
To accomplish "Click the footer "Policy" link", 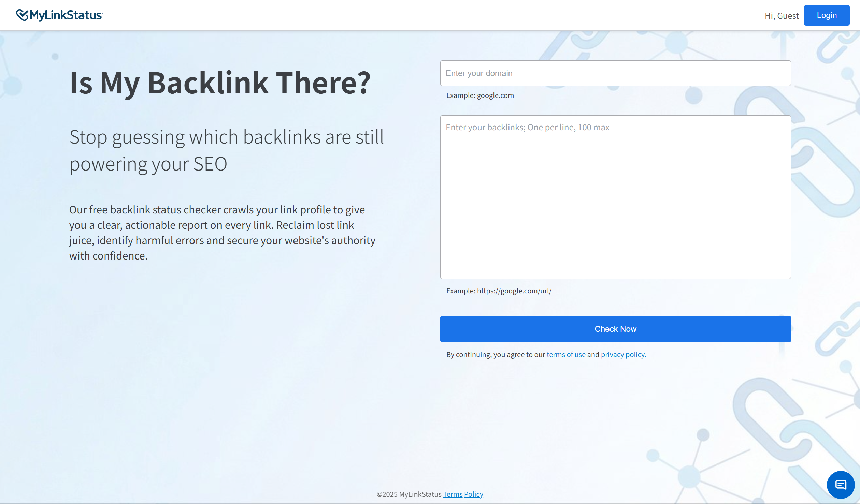I will point(474,494).
